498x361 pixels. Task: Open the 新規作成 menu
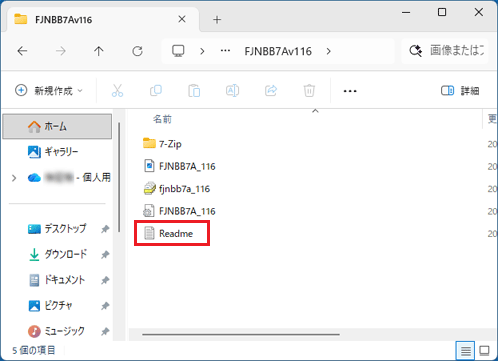(x=49, y=90)
